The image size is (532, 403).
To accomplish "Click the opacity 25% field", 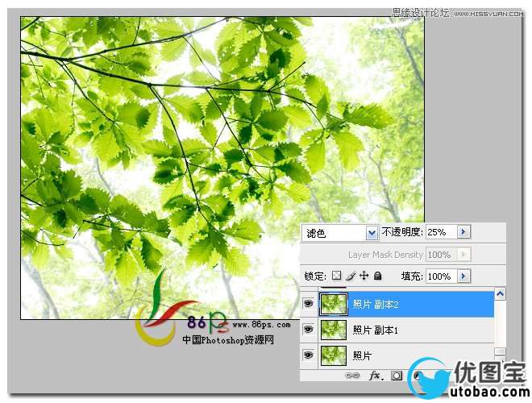I will [x=442, y=232].
